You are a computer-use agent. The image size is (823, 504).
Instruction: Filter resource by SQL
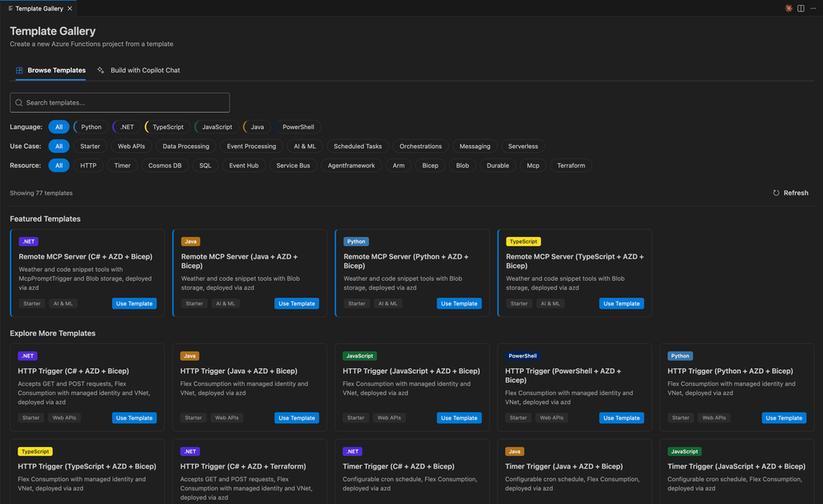pos(205,166)
